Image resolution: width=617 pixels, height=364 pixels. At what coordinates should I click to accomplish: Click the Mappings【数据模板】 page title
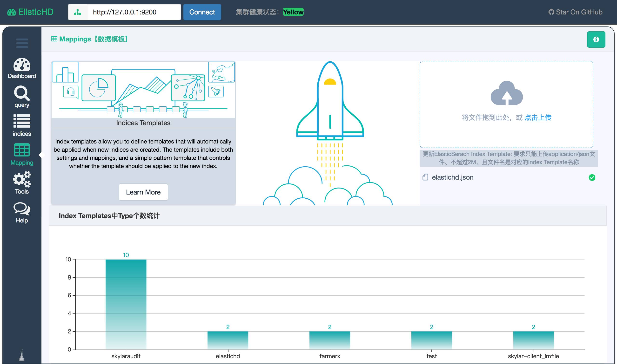(x=94, y=39)
